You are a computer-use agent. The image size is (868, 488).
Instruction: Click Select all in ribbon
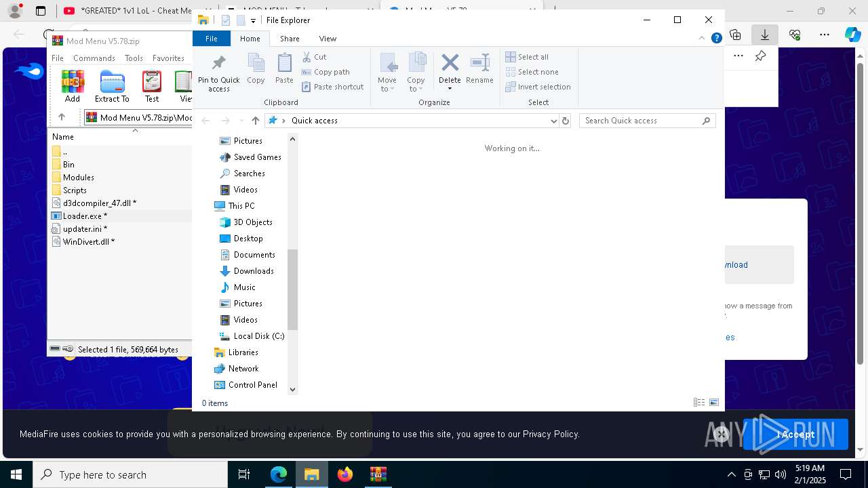coord(527,57)
